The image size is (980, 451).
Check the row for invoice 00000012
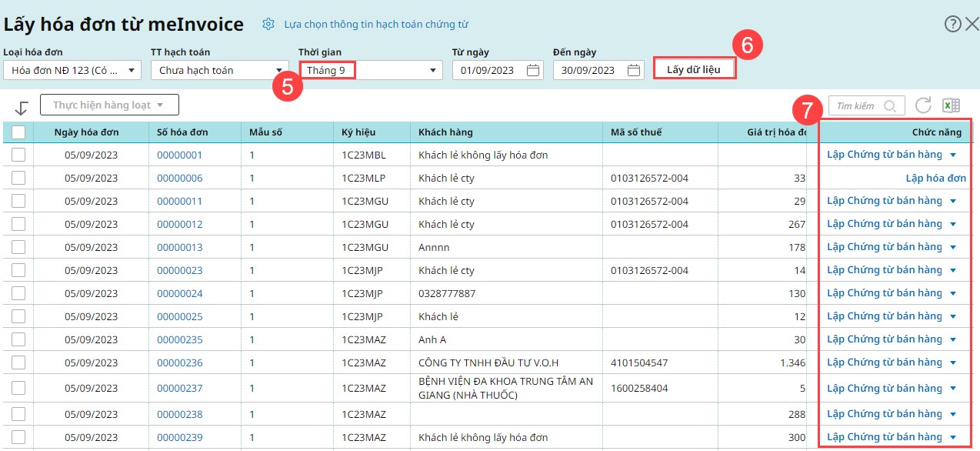[x=18, y=224]
